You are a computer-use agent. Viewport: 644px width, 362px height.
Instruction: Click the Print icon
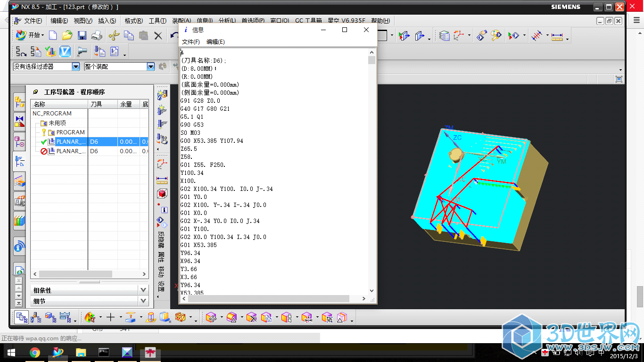97,35
